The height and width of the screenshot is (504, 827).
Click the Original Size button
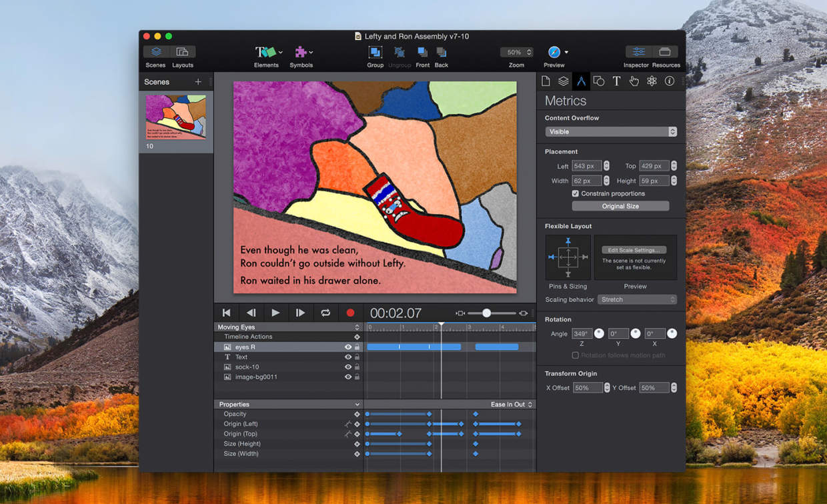620,207
